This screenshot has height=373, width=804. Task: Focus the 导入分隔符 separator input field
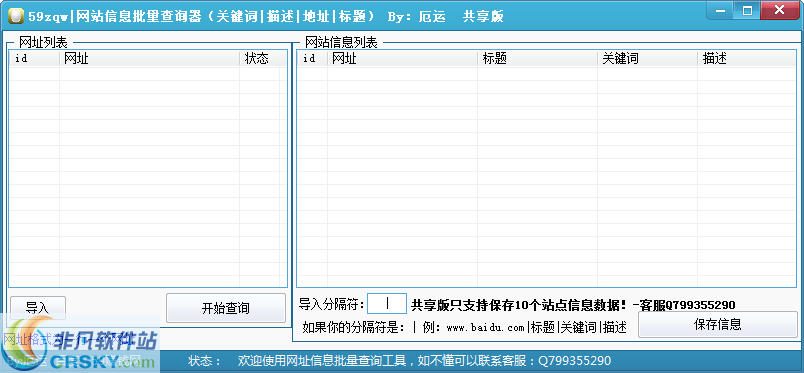387,304
